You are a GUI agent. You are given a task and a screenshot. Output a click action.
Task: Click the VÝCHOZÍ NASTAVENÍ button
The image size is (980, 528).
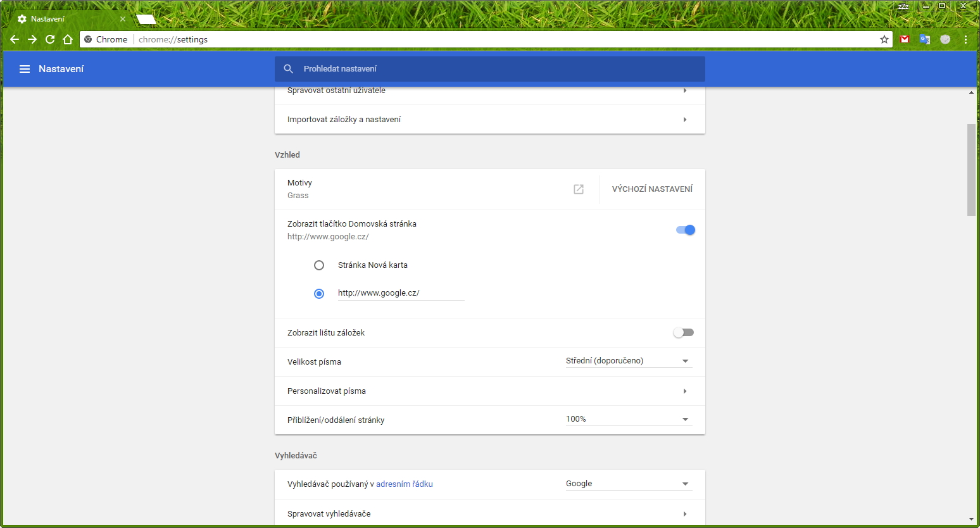[652, 189]
